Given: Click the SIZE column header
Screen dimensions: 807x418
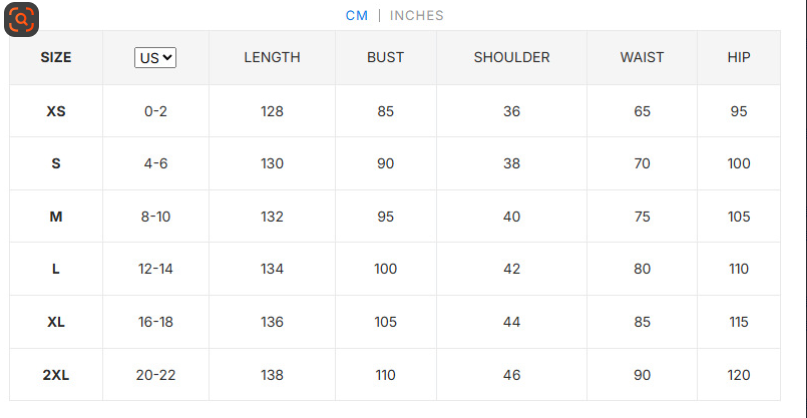Looking at the screenshot, I should click(x=56, y=58).
